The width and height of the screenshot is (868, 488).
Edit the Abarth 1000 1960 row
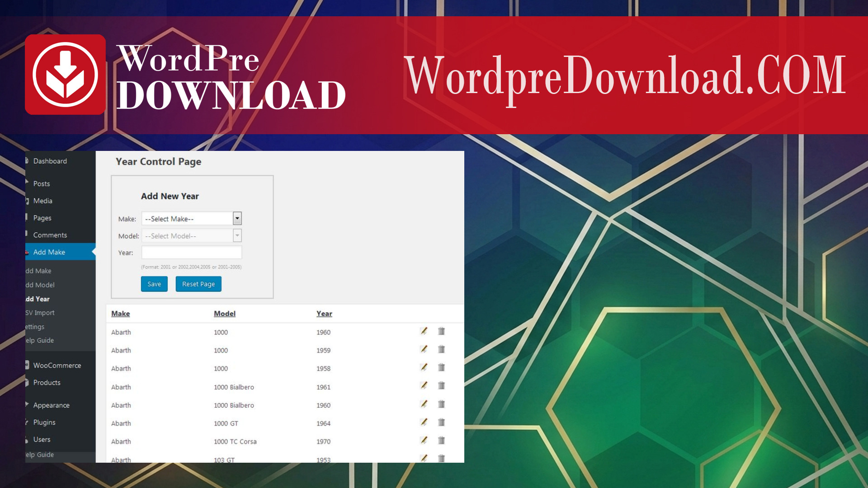[x=424, y=331]
